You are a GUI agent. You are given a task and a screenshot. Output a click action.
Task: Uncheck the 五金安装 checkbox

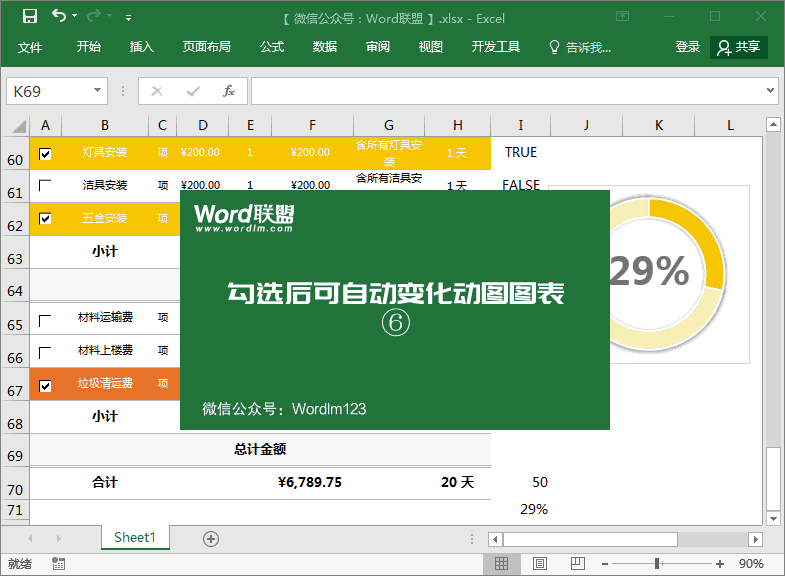tap(45, 219)
